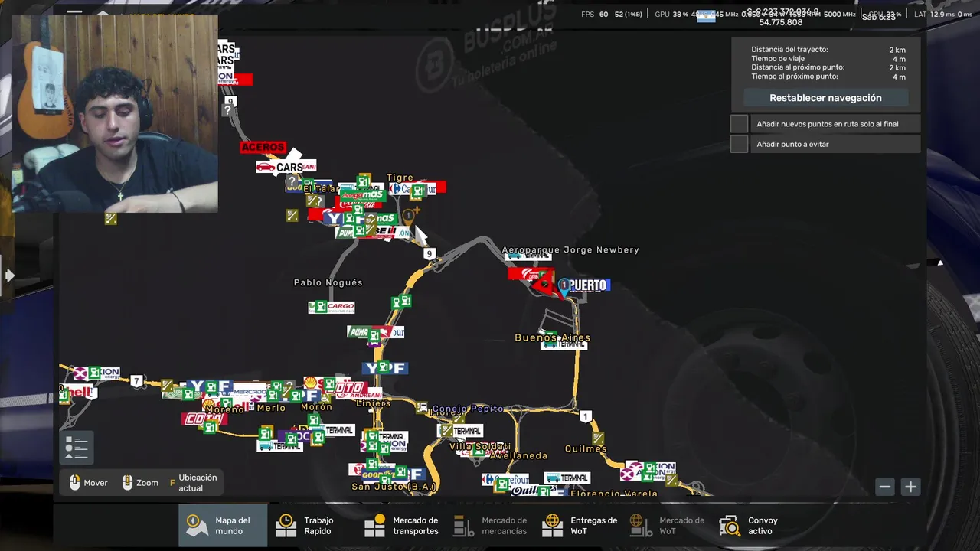Click the streamer webcam overlay
This screenshot has width=980, height=551.
point(115,113)
